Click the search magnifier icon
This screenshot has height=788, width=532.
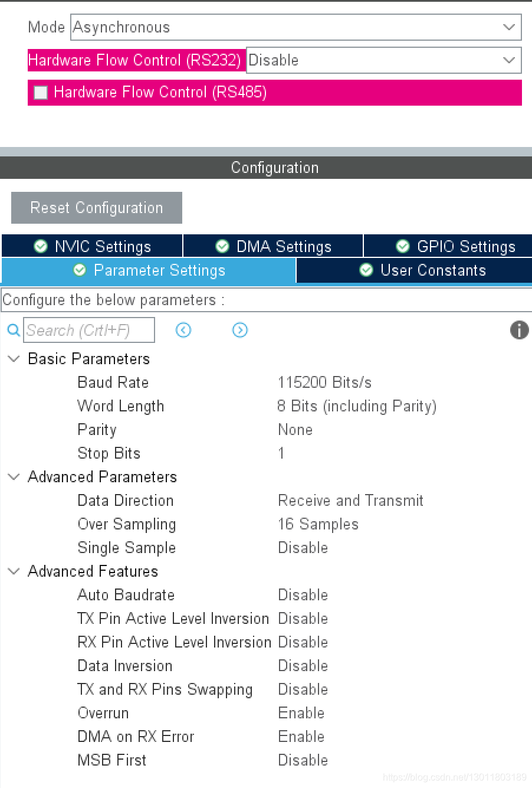pos(13,330)
